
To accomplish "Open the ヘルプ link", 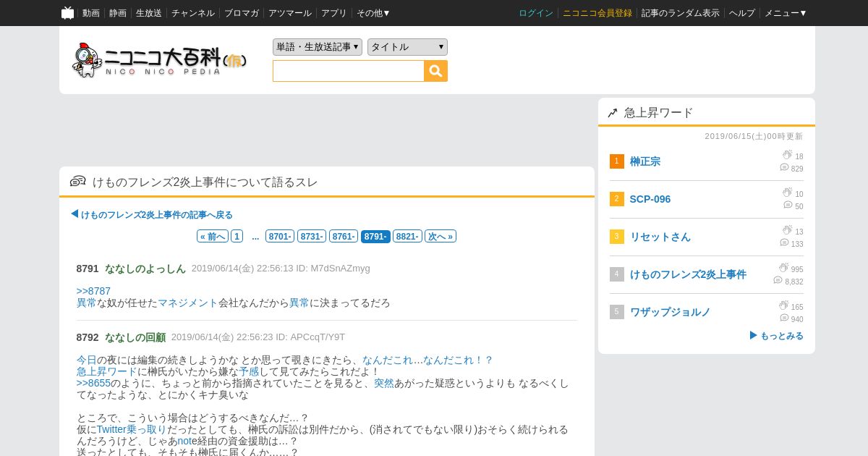I will click(742, 13).
